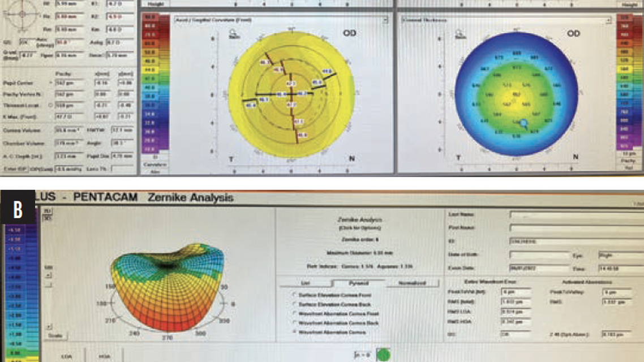Click the 2D view button above the 3D plot

(x=47, y=211)
